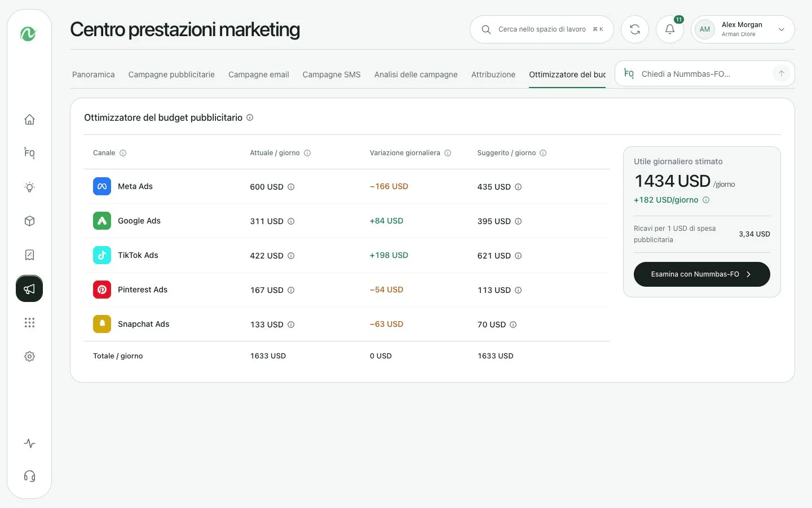Open notifications bell with 11 badge
This screenshot has height=508, width=812.
(x=670, y=29)
